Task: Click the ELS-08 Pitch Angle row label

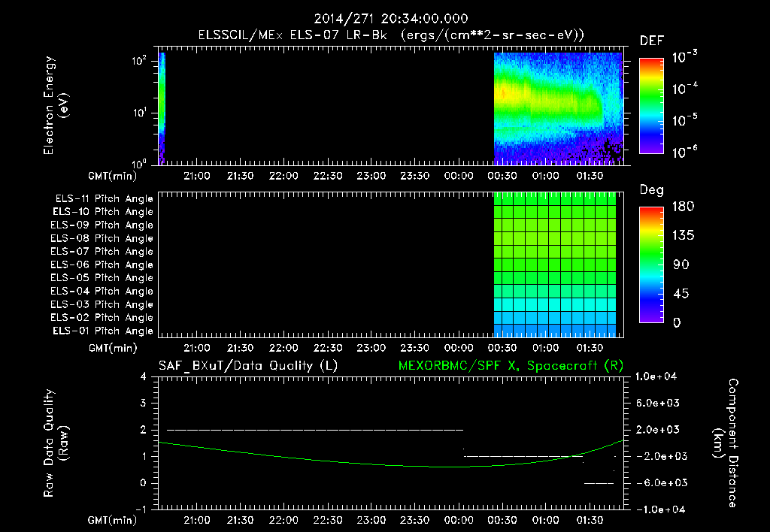Action: point(102,238)
